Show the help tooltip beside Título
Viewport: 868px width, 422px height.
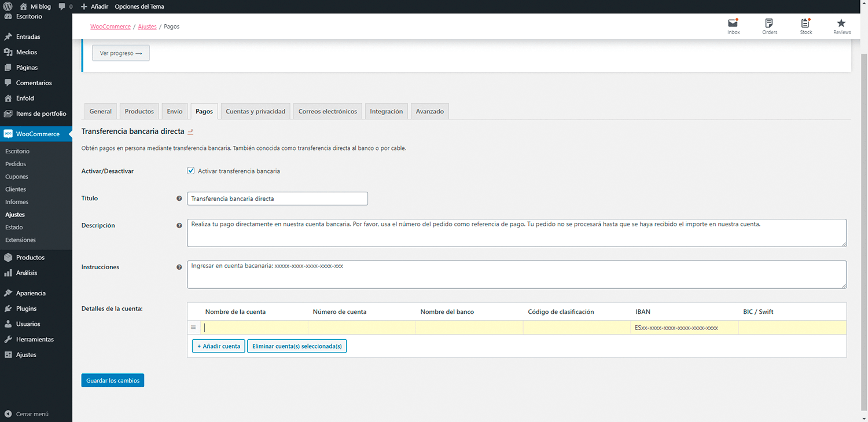point(179,199)
